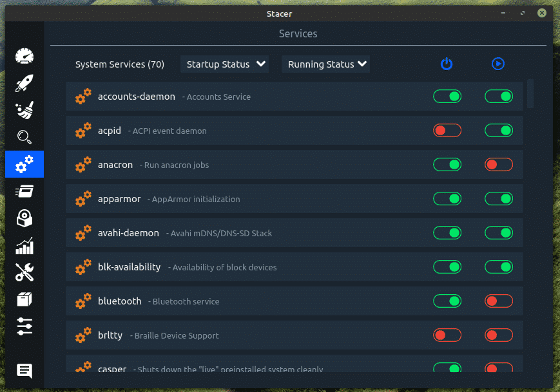This screenshot has width=560, height=392.
Task: Click the gears icon beside brltty
Action: [83, 335]
